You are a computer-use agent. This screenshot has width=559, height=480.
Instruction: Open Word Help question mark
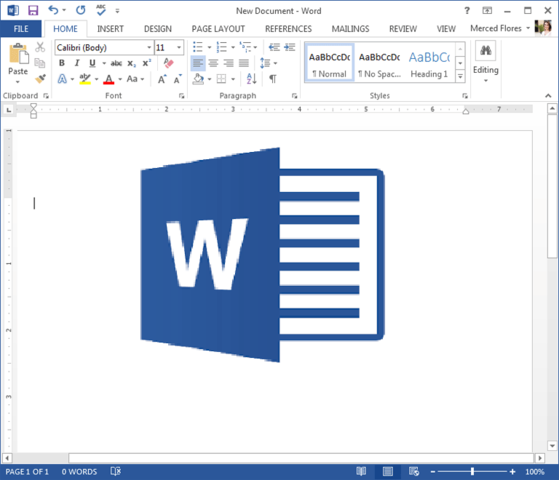point(467,11)
